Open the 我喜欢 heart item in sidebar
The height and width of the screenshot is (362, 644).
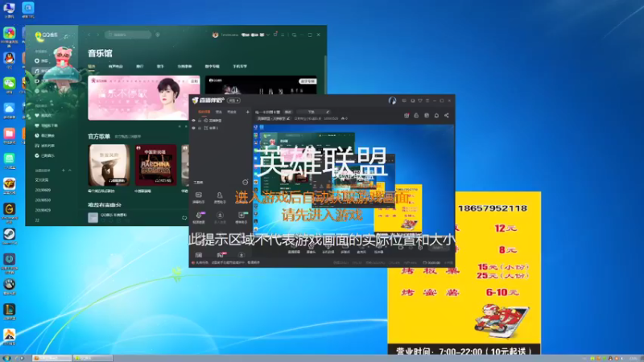click(43, 116)
